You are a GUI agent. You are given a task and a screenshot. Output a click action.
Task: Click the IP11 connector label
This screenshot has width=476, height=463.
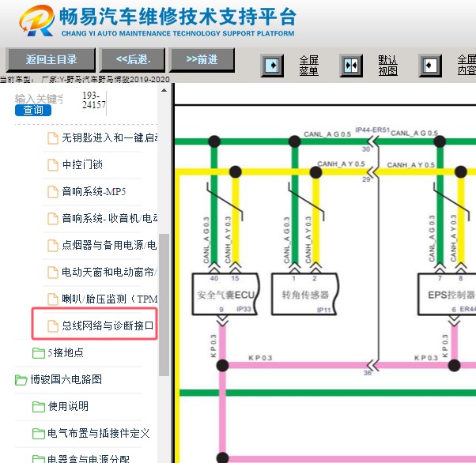click(x=323, y=310)
